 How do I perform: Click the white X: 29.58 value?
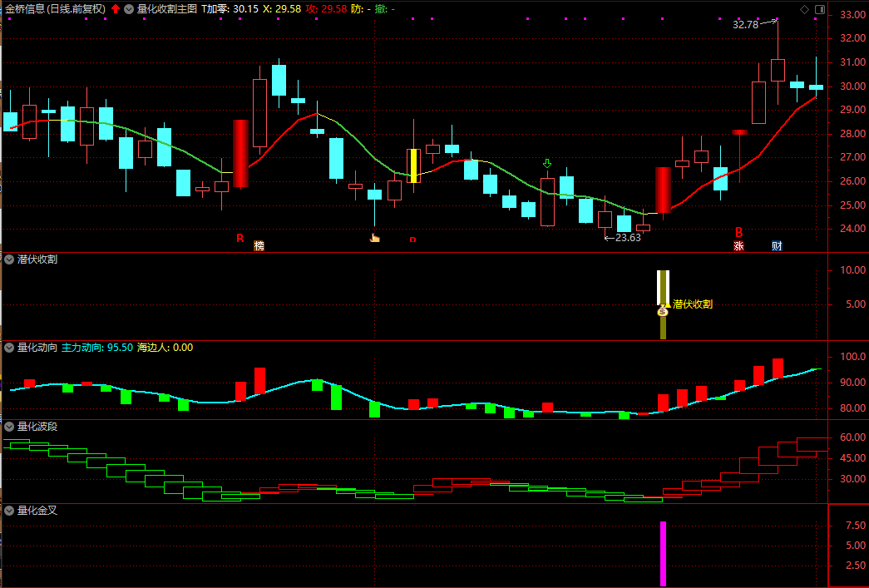point(282,9)
